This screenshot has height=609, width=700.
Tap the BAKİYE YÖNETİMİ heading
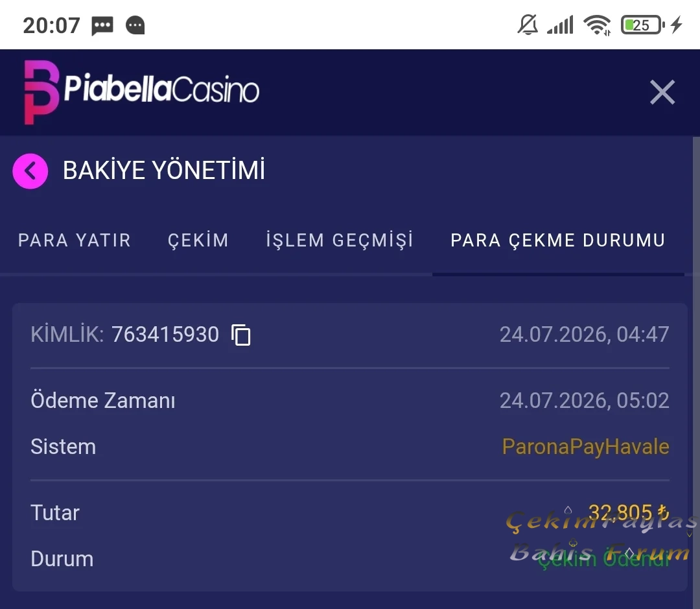click(x=164, y=171)
